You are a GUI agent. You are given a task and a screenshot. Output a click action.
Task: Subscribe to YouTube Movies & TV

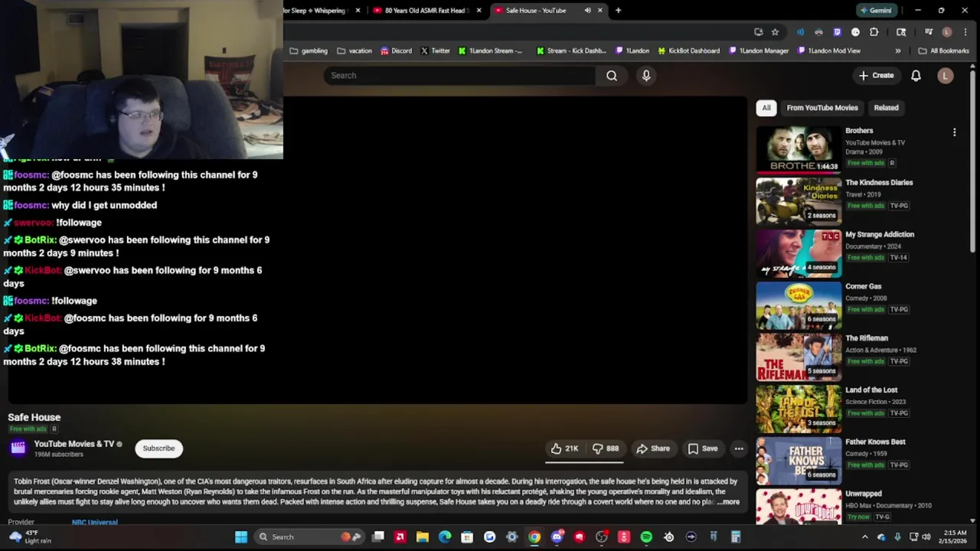158,448
